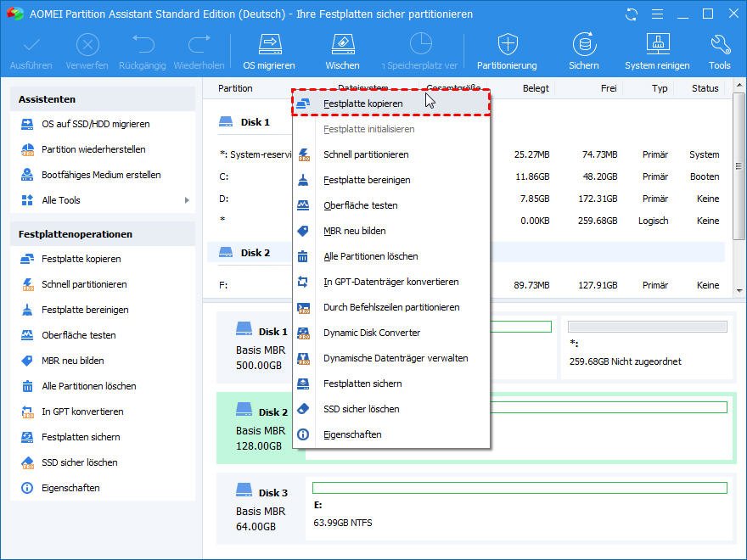Choose Oberfläche testen in context menu
747x560 pixels.
391,205
